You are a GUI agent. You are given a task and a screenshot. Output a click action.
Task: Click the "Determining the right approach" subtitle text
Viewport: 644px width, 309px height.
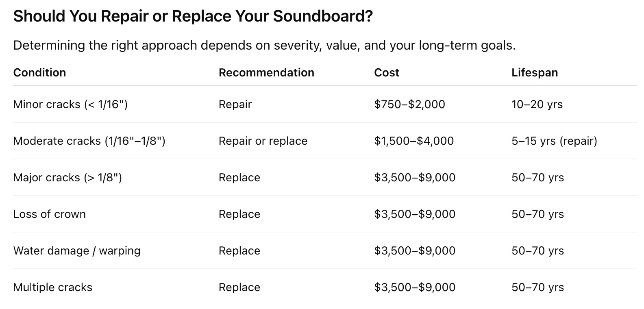(x=264, y=45)
